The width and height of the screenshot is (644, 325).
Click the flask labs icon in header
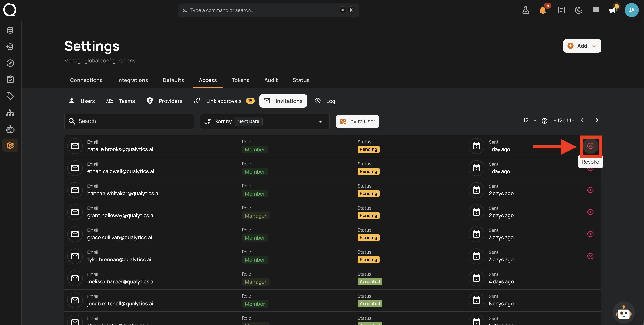pyautogui.click(x=526, y=10)
